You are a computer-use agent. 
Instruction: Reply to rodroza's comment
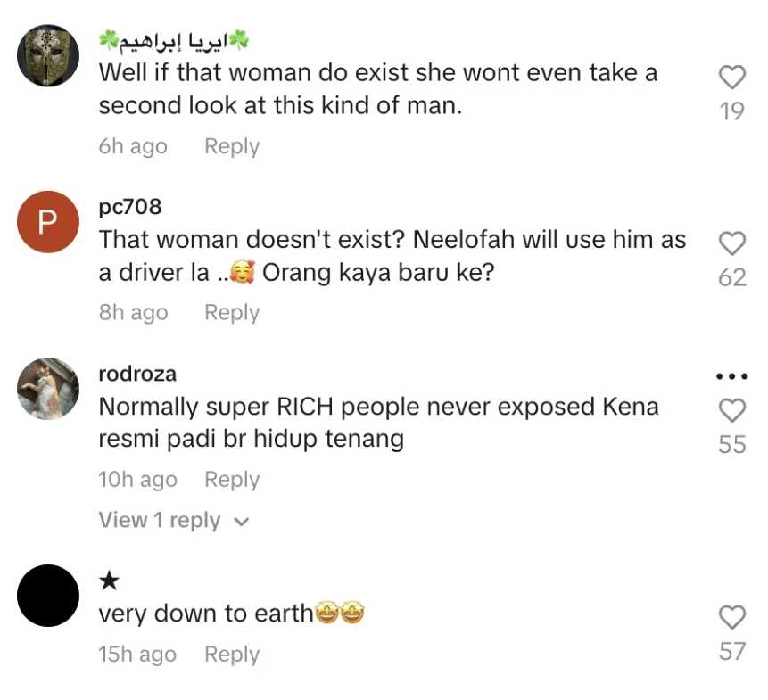point(231,479)
